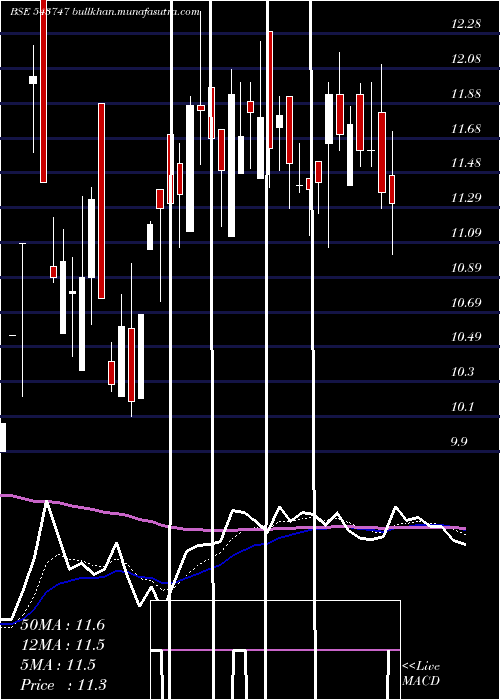Click the <<Live MACD label
500x700 pixels.
[421, 674]
